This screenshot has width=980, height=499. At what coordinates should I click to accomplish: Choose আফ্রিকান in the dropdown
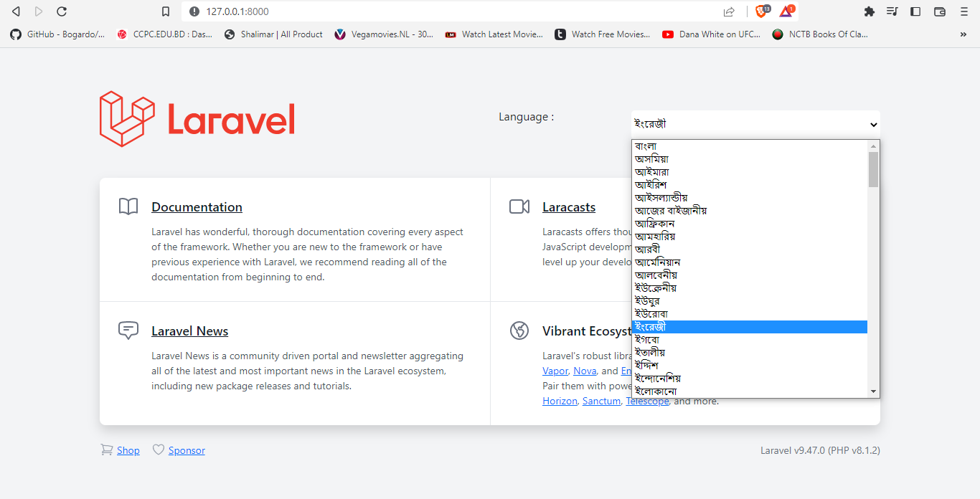coord(750,224)
